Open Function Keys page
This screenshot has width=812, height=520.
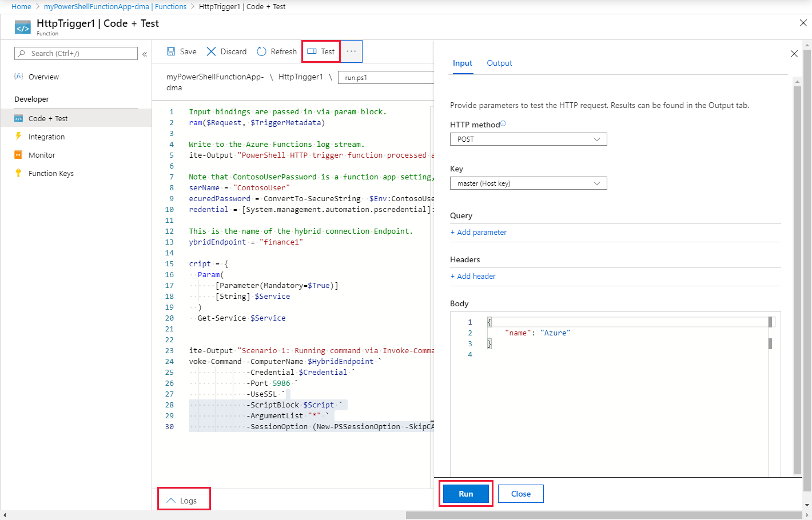(x=51, y=174)
